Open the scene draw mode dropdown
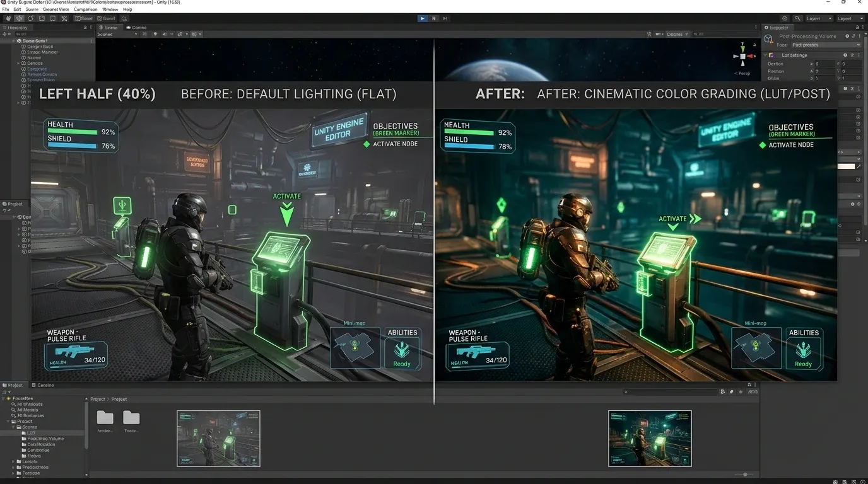 click(118, 34)
